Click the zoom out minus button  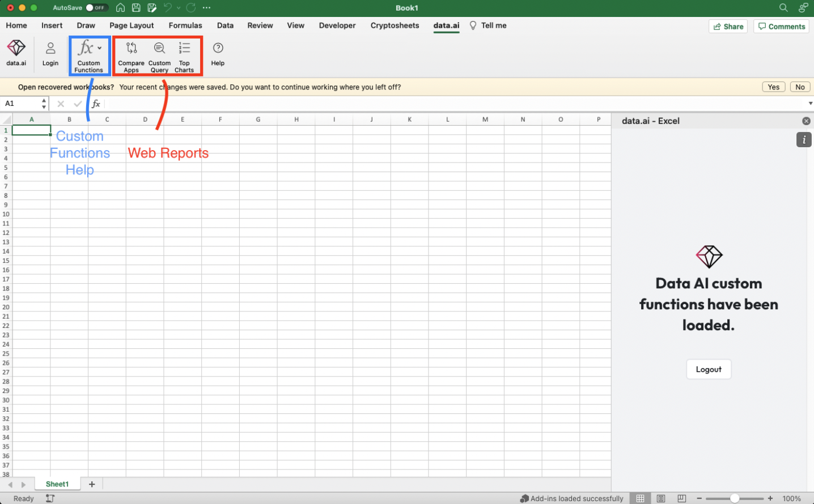click(x=699, y=498)
